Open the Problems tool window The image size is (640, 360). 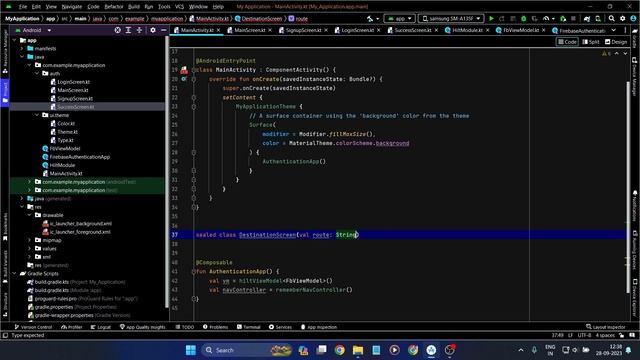point(216,327)
